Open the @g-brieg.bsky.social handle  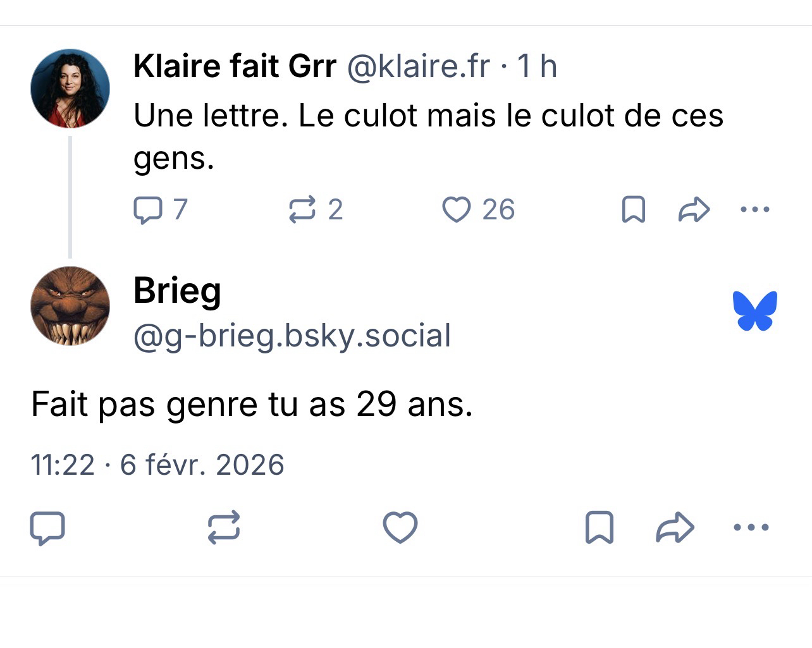point(292,336)
